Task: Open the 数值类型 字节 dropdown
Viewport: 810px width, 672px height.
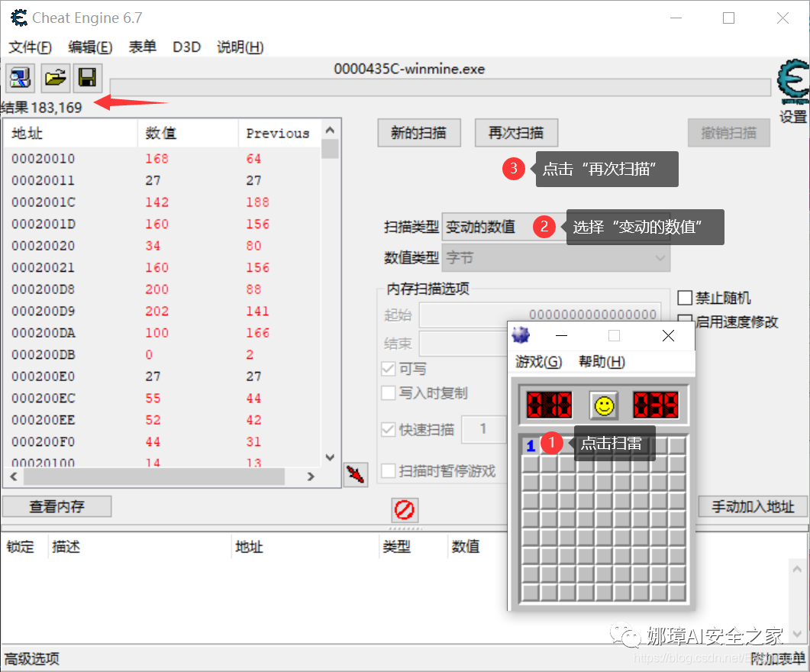Action: point(555,258)
